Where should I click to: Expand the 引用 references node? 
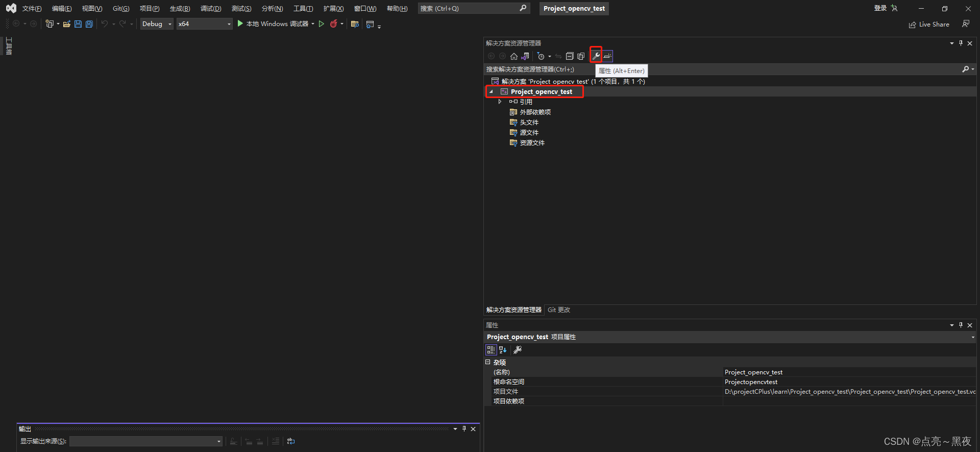500,102
